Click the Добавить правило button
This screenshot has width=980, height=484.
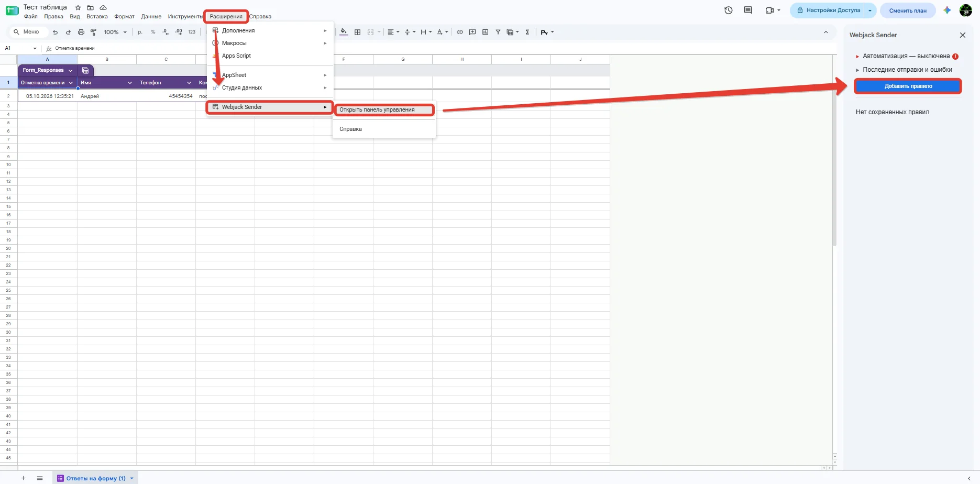click(908, 86)
